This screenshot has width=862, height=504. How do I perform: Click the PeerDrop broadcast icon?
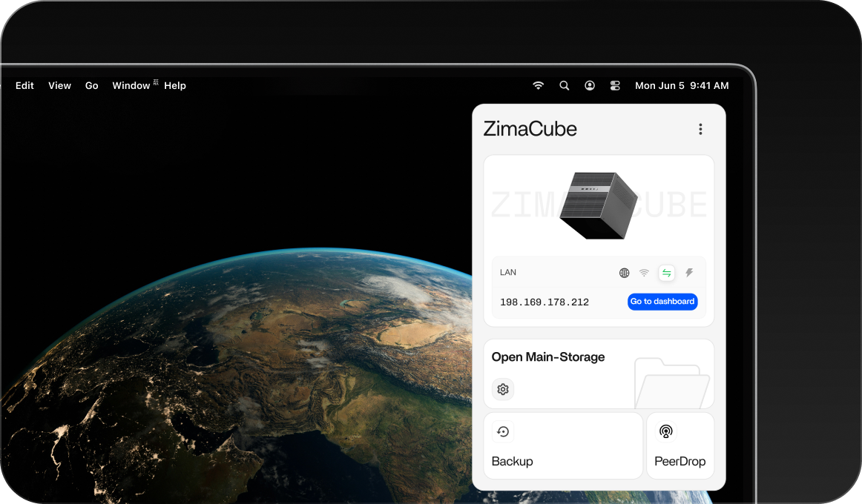point(665,431)
